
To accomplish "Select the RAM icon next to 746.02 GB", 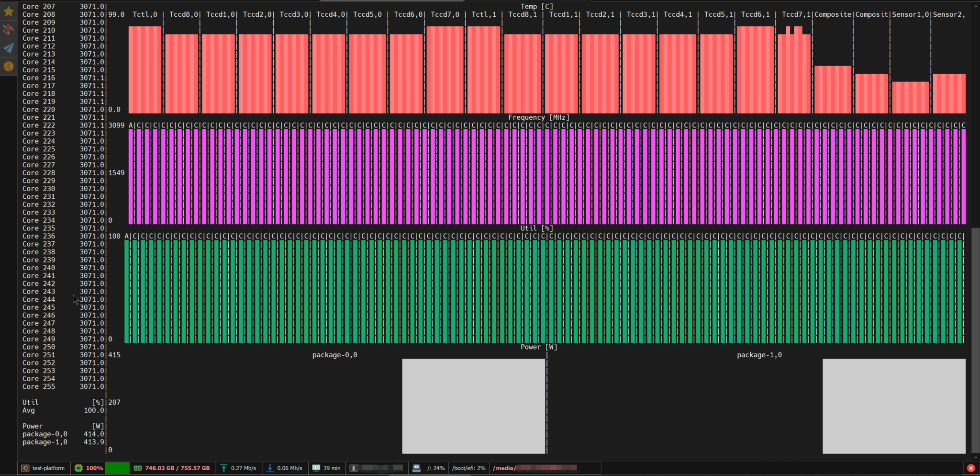I will tap(138, 468).
